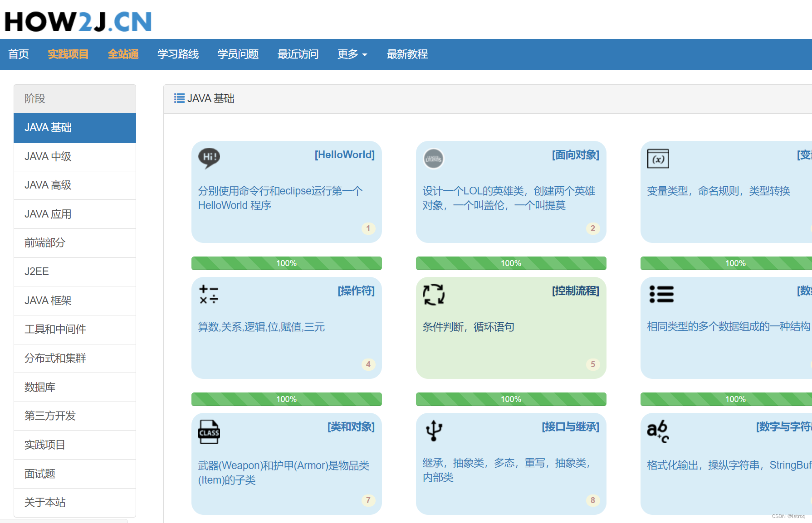Click number badge 4 on 操作符 card
The width and height of the screenshot is (812, 523).
click(x=368, y=364)
